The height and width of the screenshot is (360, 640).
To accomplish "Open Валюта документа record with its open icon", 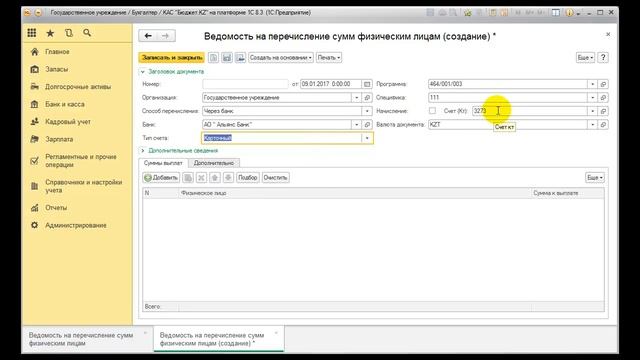I will pyautogui.click(x=603, y=124).
